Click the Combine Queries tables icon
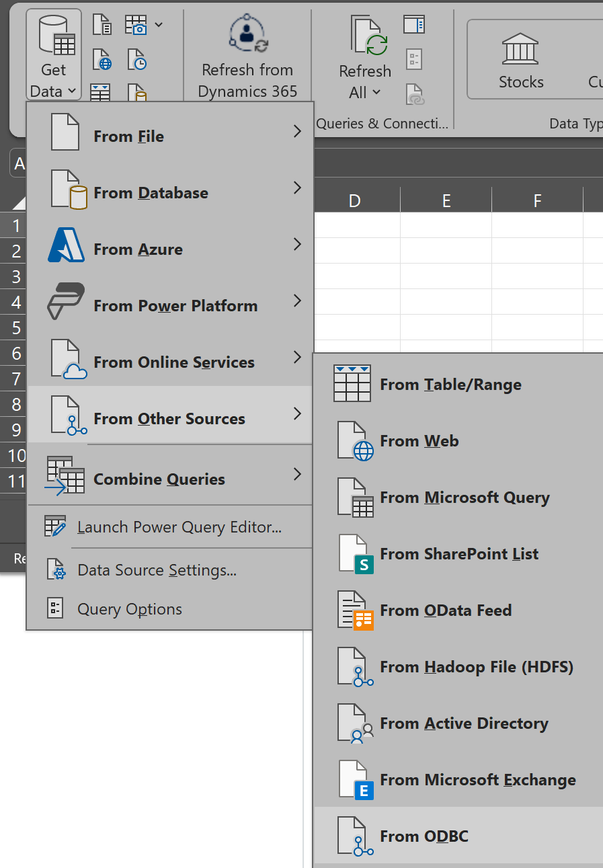Image resolution: width=603 pixels, height=868 pixels. (65, 475)
